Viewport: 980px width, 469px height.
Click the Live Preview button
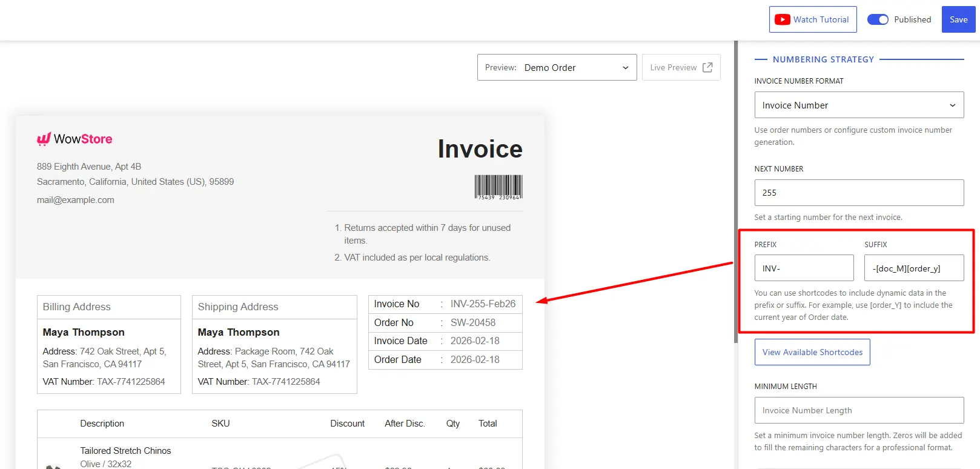click(x=681, y=67)
